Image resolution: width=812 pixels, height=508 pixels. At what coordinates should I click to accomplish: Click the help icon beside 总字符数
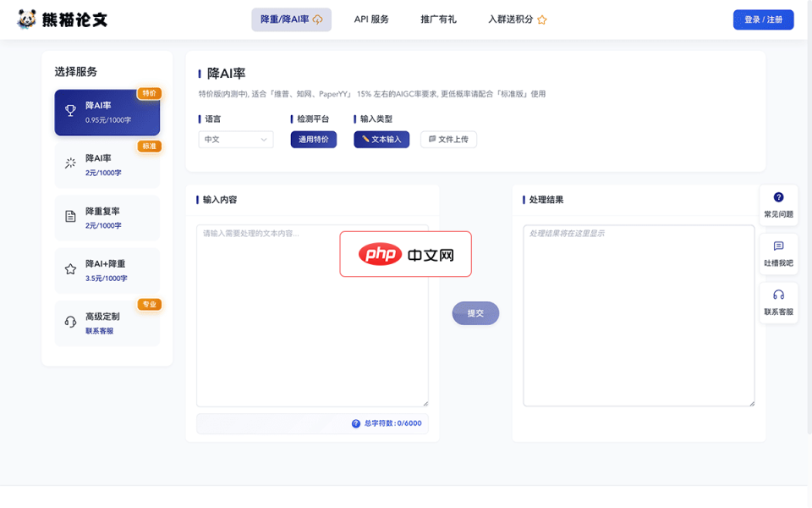click(x=356, y=423)
